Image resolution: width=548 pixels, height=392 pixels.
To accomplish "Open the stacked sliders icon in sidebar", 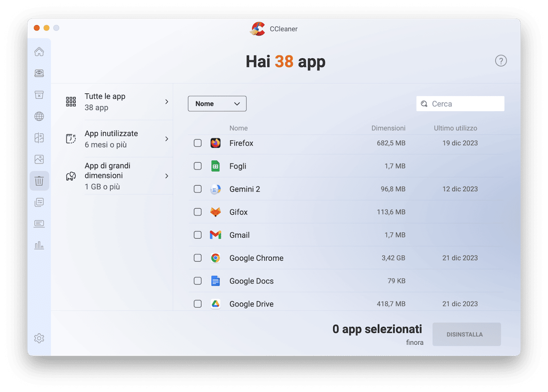I will coord(39,202).
